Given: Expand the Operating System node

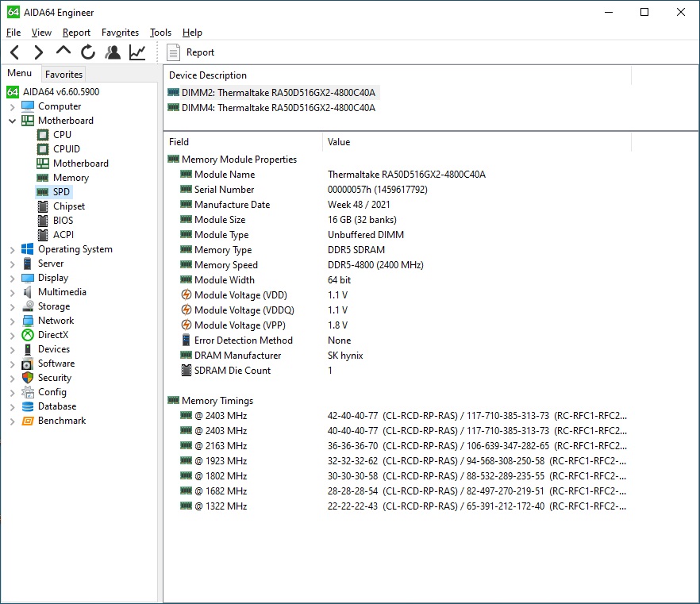Looking at the screenshot, I should click(12, 249).
